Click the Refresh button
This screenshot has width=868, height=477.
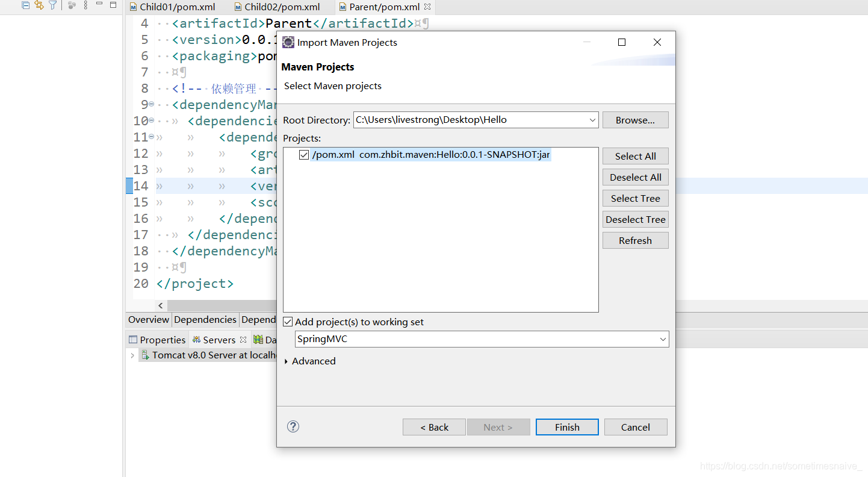coord(636,240)
